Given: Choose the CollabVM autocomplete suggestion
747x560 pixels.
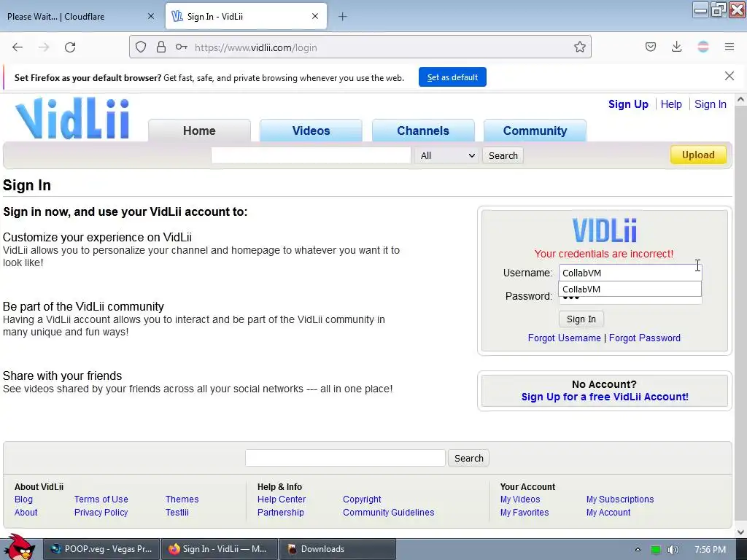Looking at the screenshot, I should point(630,289).
